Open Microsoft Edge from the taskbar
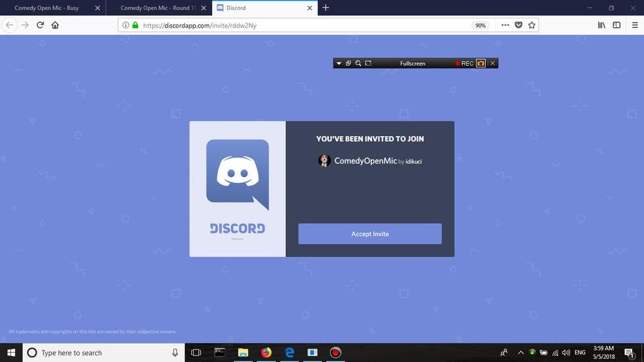Screen dimensions: 644x362 tap(290, 353)
